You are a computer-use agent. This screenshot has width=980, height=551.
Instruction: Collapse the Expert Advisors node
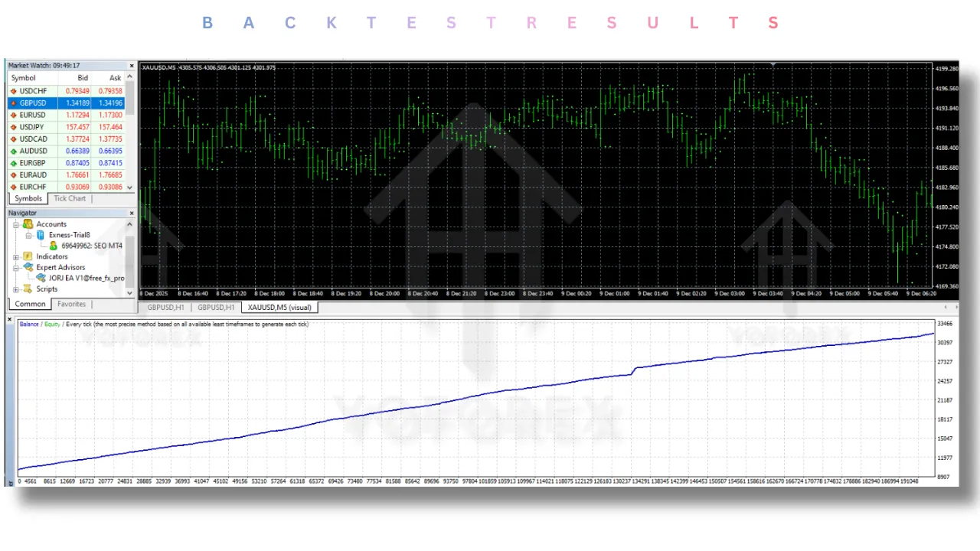(16, 268)
